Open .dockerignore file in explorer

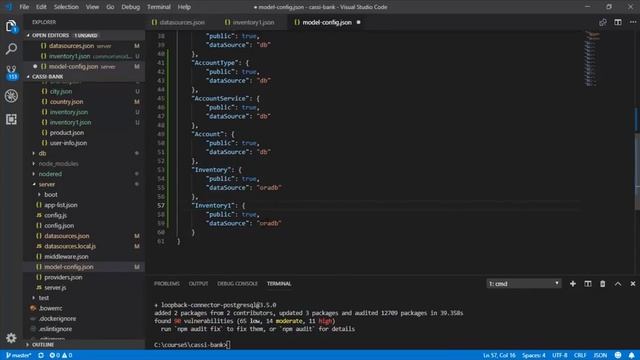(x=57, y=319)
